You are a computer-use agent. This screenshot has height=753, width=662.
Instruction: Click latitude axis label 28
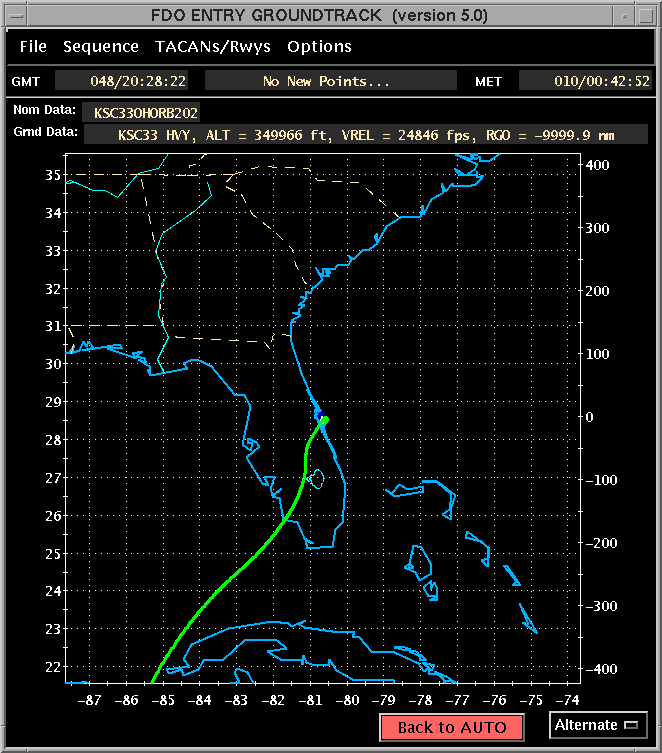tap(53, 439)
